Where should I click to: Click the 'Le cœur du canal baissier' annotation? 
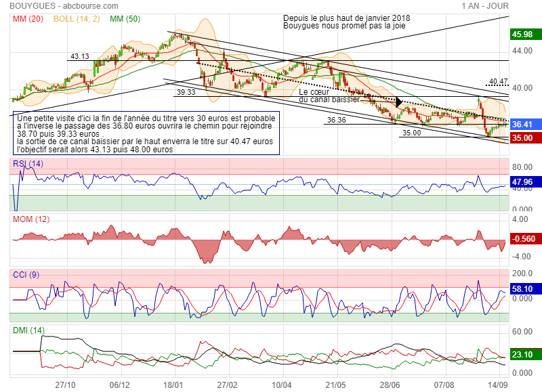click(x=329, y=95)
